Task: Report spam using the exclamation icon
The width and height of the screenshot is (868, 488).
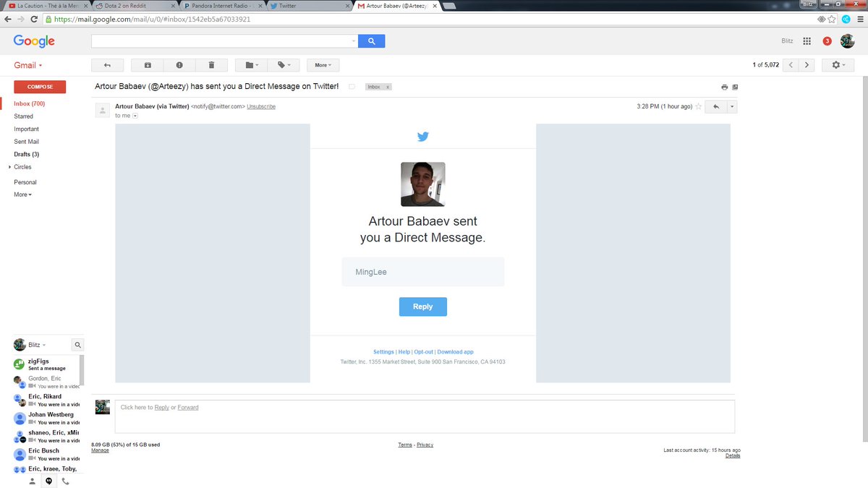Action: point(179,65)
